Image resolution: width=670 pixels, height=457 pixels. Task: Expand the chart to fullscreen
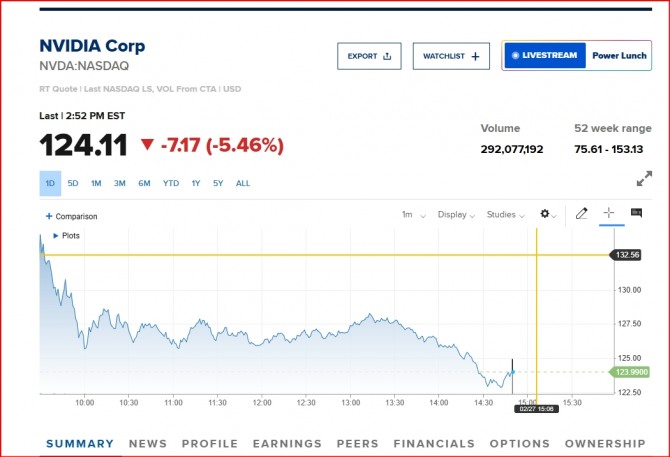tap(644, 179)
